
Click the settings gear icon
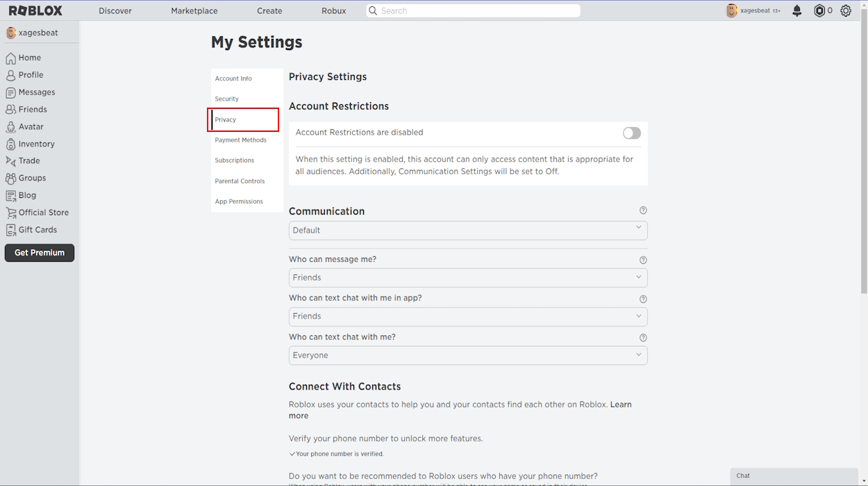[x=845, y=10]
